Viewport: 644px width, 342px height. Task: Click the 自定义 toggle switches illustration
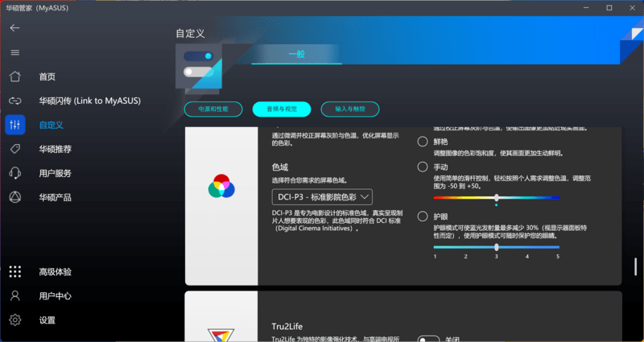pos(199,67)
